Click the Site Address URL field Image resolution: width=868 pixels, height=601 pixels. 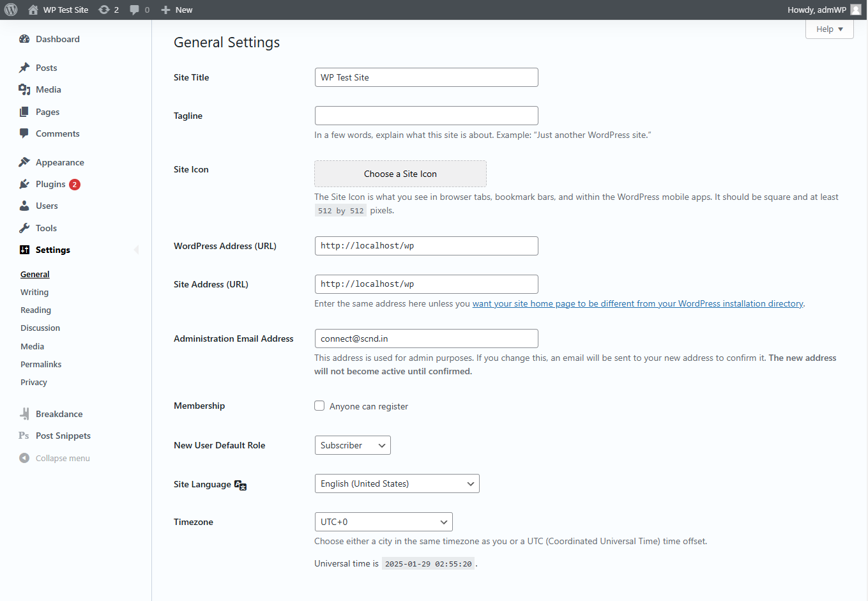427,284
